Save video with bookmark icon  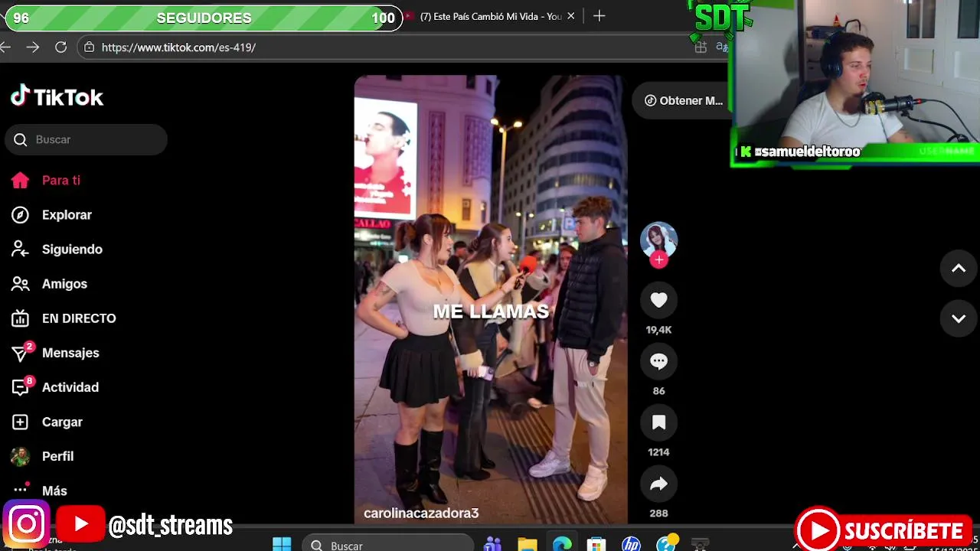(658, 422)
